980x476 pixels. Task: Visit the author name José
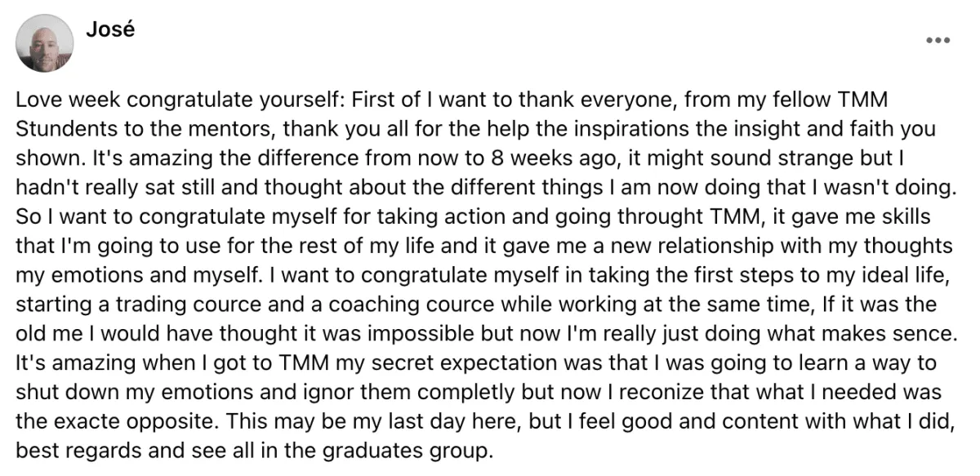click(x=109, y=30)
